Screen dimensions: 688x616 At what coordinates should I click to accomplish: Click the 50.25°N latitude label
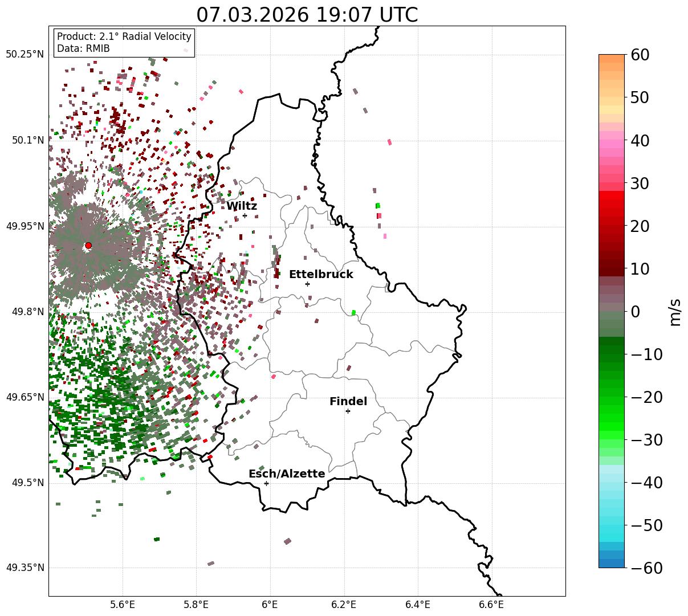tap(25, 55)
